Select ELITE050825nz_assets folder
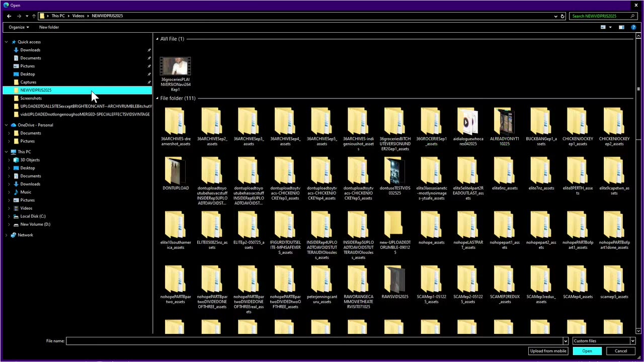Image resolution: width=644 pixels, height=362 pixels. (x=212, y=231)
